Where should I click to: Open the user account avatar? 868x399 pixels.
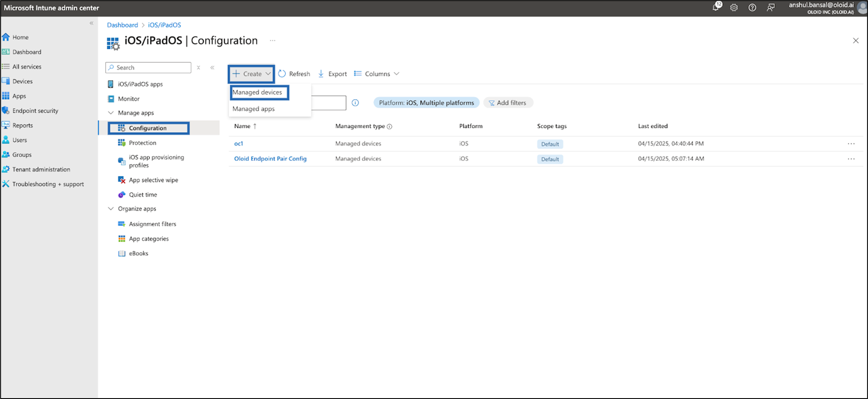click(x=862, y=7)
